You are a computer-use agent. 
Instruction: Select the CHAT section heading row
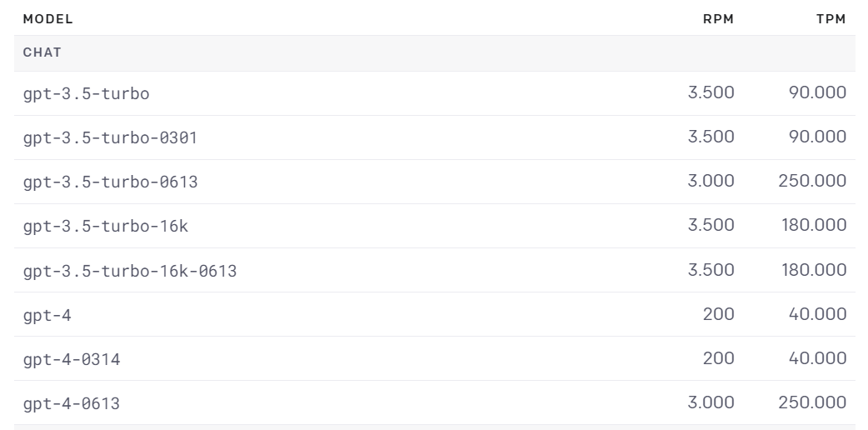point(42,52)
